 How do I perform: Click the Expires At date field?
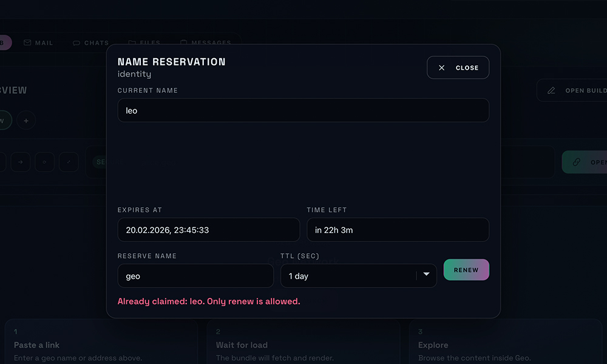tap(208, 230)
